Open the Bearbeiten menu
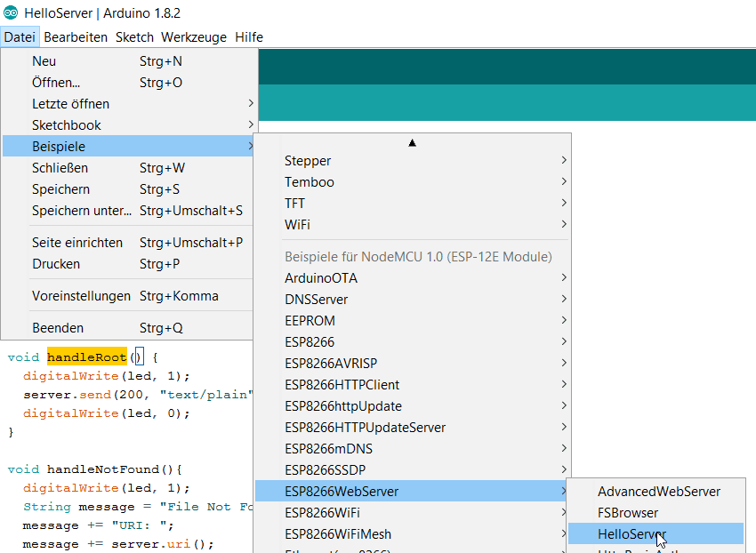This screenshot has height=553, width=756. pyautogui.click(x=76, y=37)
